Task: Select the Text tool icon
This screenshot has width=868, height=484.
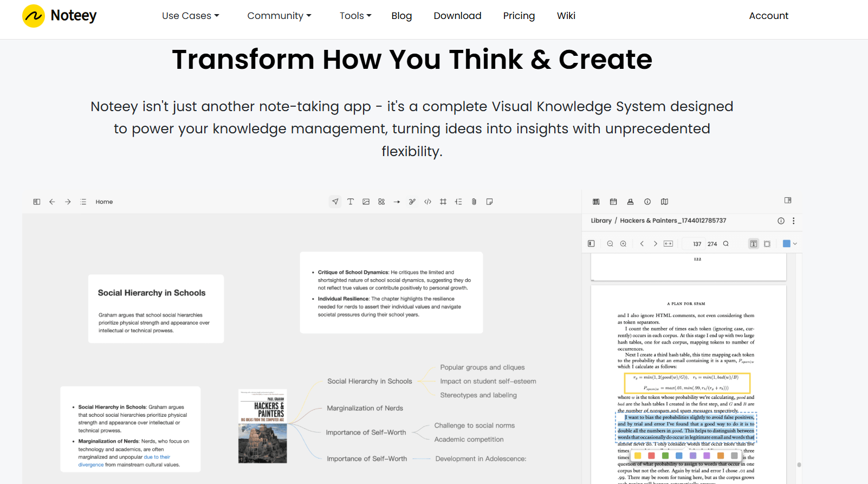Action: pyautogui.click(x=351, y=202)
